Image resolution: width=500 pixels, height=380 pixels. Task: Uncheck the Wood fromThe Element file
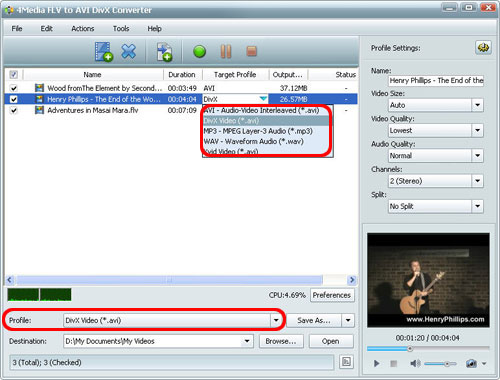coord(14,88)
